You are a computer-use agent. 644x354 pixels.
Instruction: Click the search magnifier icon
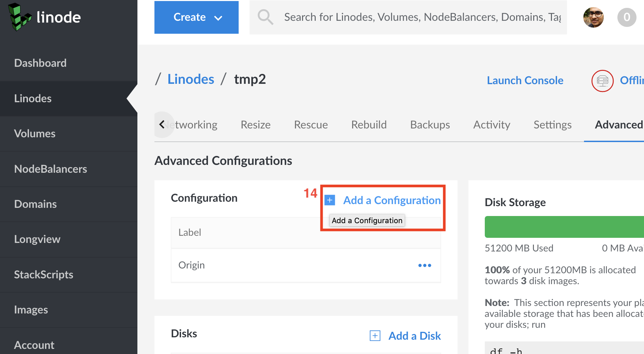265,17
